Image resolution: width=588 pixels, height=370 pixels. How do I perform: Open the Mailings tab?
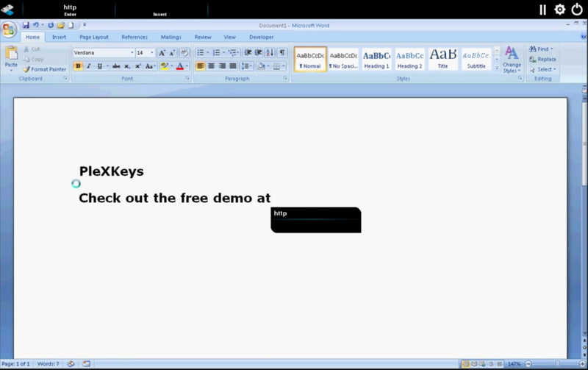tap(171, 37)
